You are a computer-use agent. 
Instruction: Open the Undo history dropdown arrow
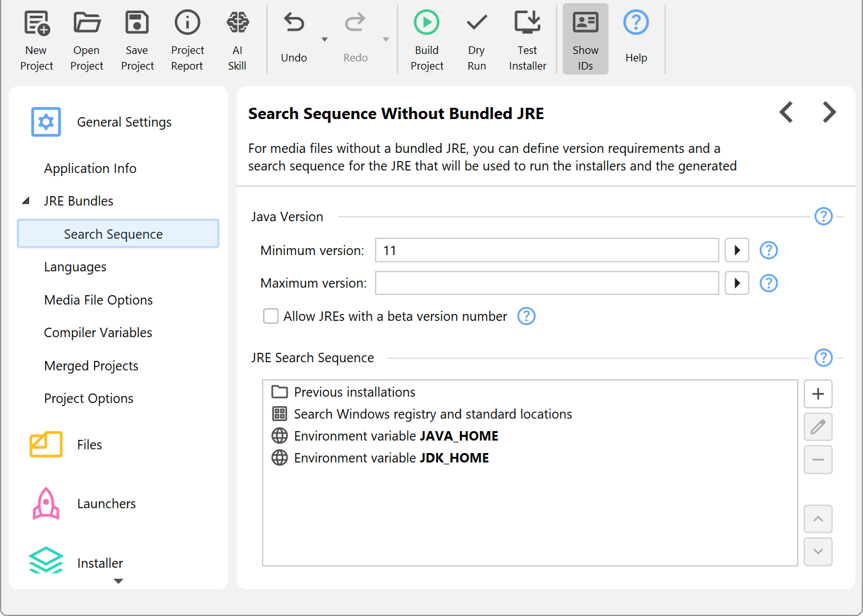(x=325, y=39)
